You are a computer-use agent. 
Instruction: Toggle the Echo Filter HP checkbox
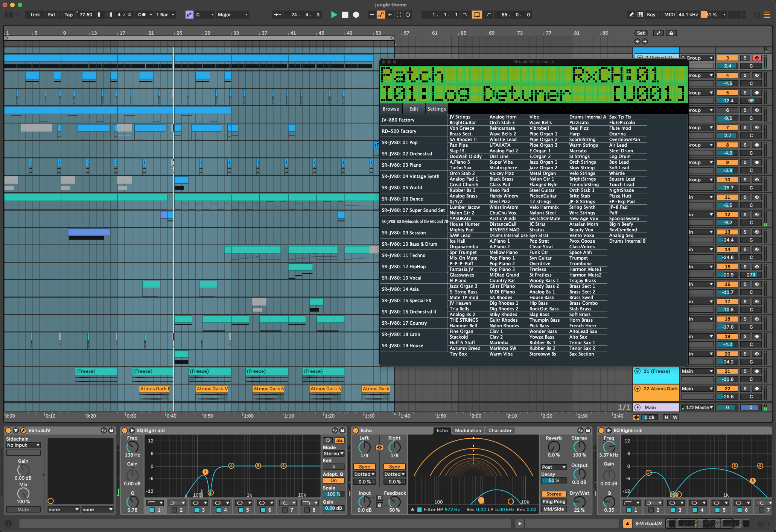420,510
